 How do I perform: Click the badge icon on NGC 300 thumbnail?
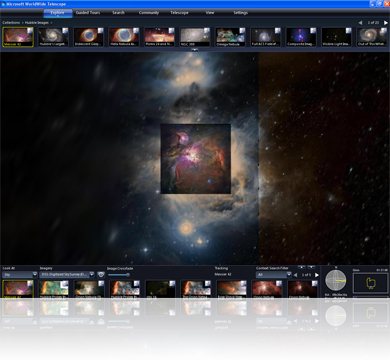[207, 30]
